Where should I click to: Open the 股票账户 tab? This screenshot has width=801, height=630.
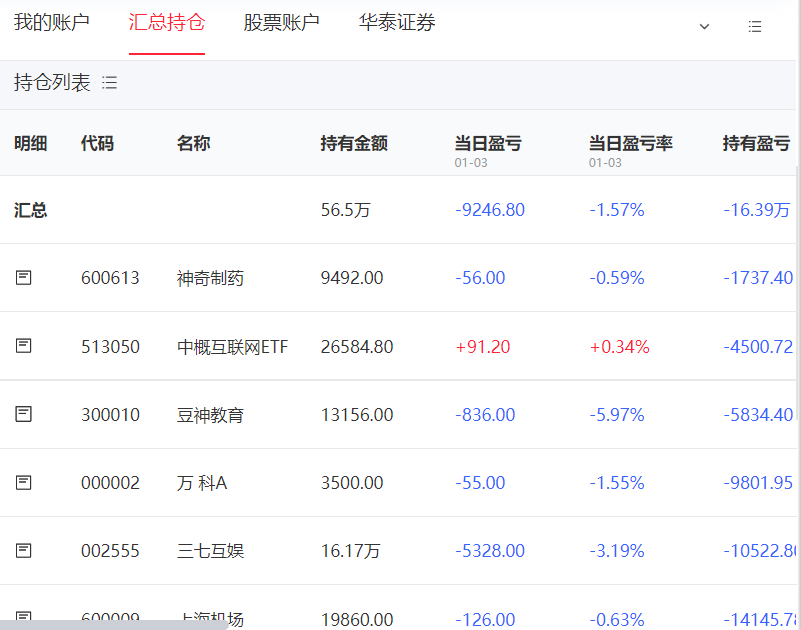[281, 23]
